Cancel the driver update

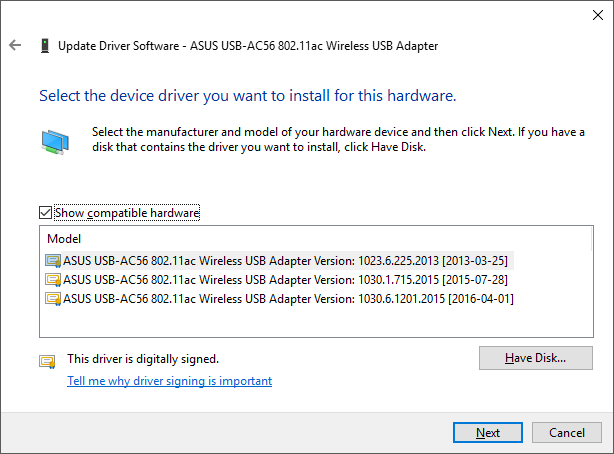click(567, 432)
